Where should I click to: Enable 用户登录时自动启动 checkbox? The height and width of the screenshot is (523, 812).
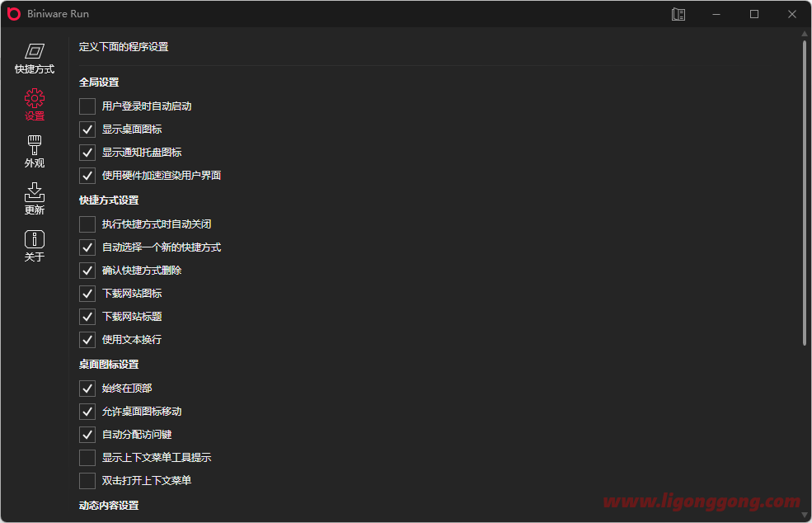point(87,106)
